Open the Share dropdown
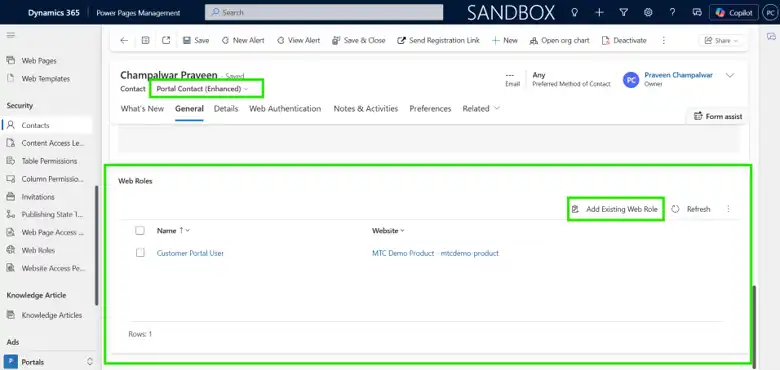 click(721, 41)
